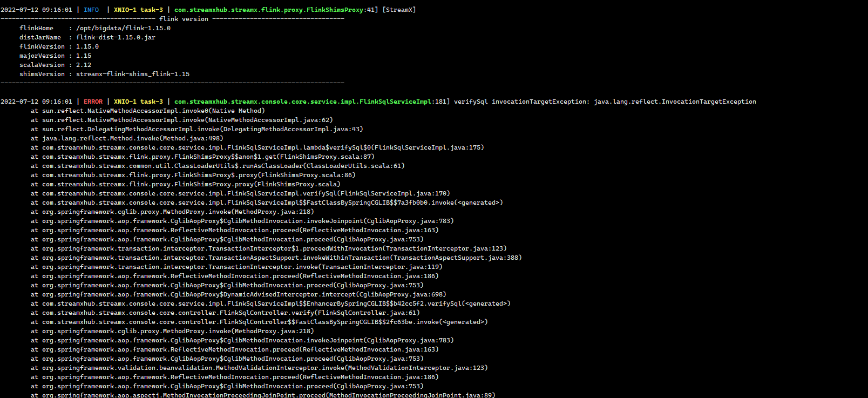Click the MethodInvocationProceedingJoinPoint.java:89 stack line

click(x=263, y=395)
